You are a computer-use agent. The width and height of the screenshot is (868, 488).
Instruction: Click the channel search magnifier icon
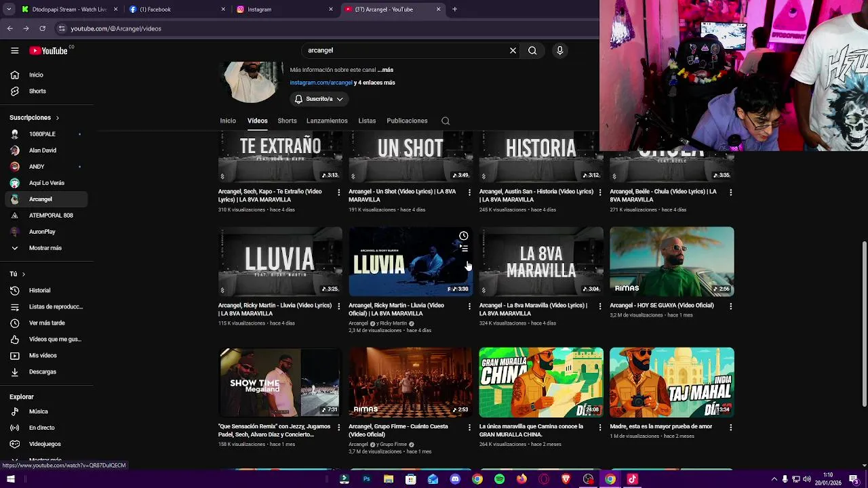point(446,121)
